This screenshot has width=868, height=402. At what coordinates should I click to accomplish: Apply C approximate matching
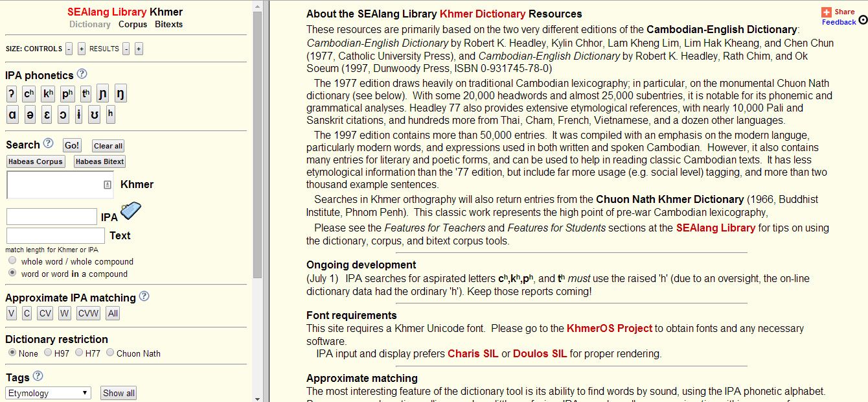pos(27,314)
